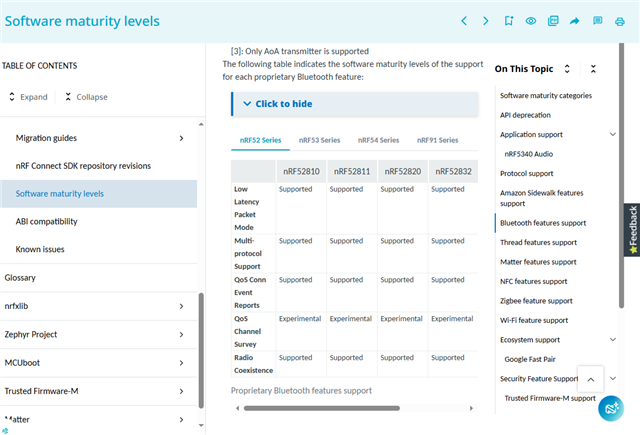This screenshot has height=435, width=640.
Task: Collapse the table of contents
Action: tap(86, 97)
